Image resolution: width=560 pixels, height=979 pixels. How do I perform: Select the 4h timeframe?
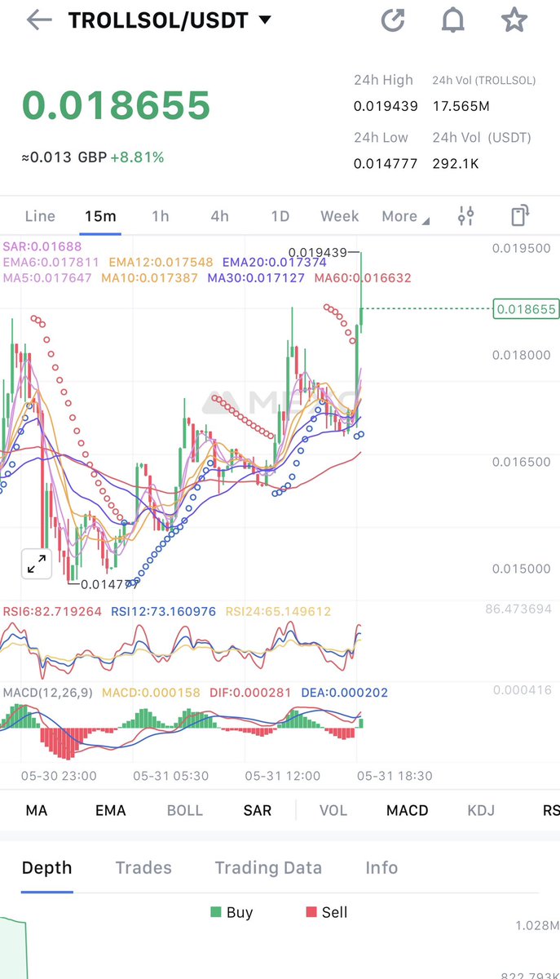point(219,216)
